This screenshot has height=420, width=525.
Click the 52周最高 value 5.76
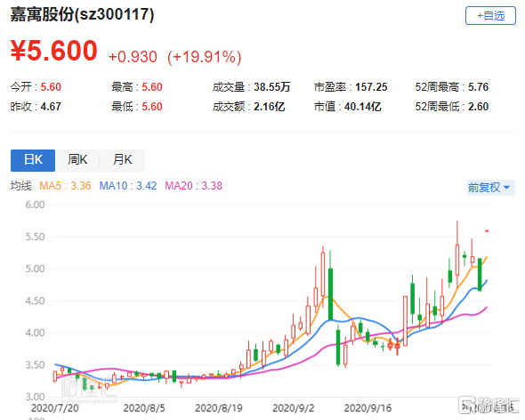tap(478, 87)
